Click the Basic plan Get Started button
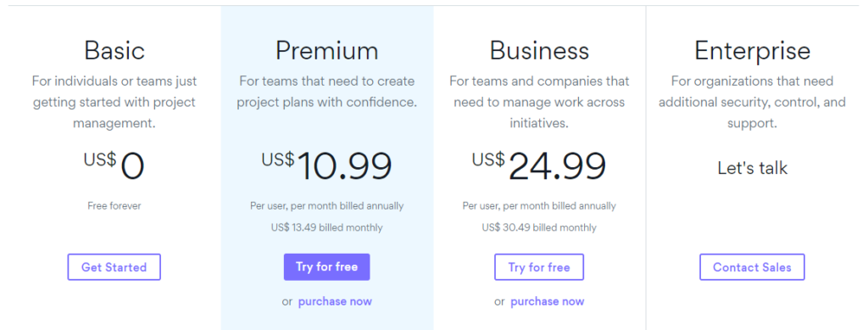The image size is (868, 330). [x=114, y=267]
